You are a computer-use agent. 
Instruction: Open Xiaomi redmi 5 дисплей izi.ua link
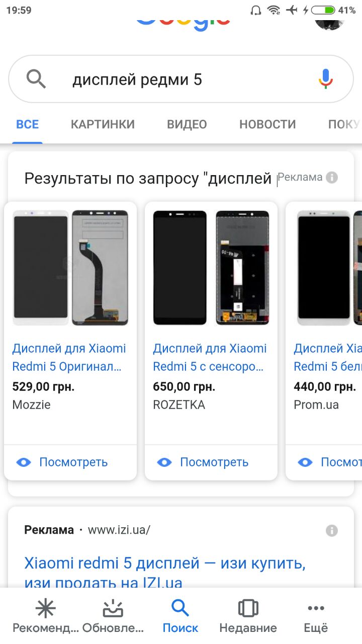[165, 573]
